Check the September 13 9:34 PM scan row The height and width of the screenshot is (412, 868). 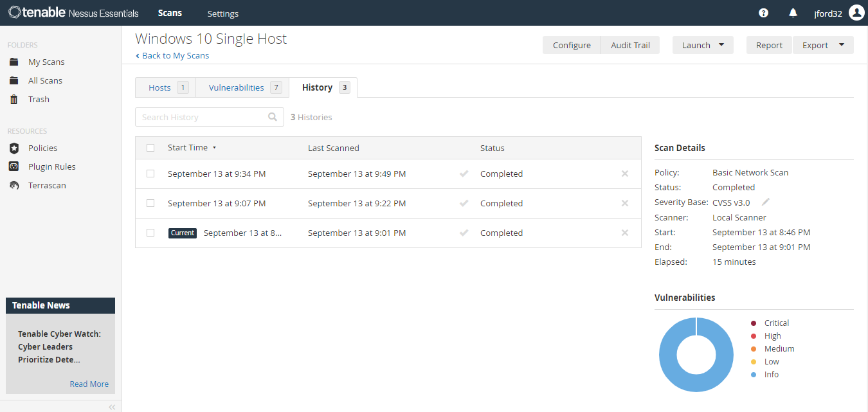tap(150, 174)
